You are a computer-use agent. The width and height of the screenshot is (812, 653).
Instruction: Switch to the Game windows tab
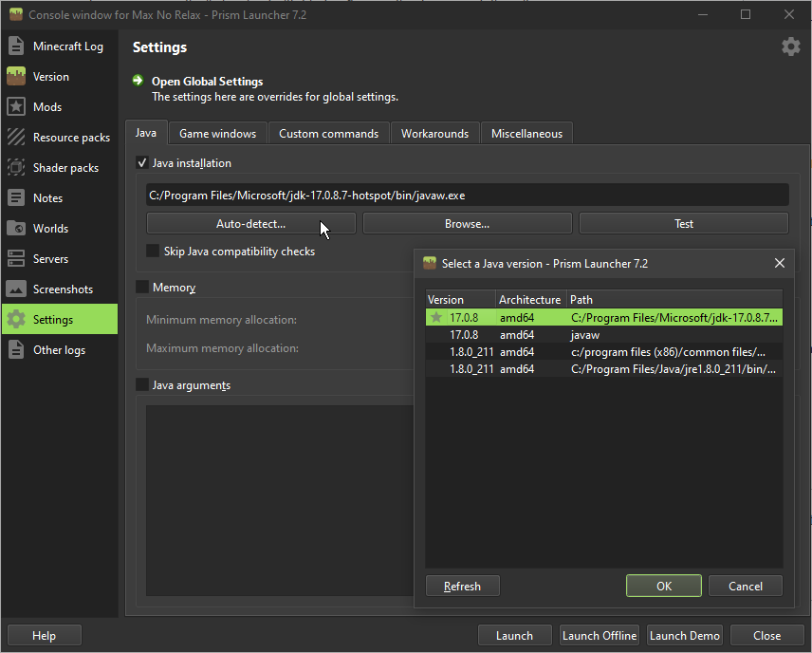[218, 134]
